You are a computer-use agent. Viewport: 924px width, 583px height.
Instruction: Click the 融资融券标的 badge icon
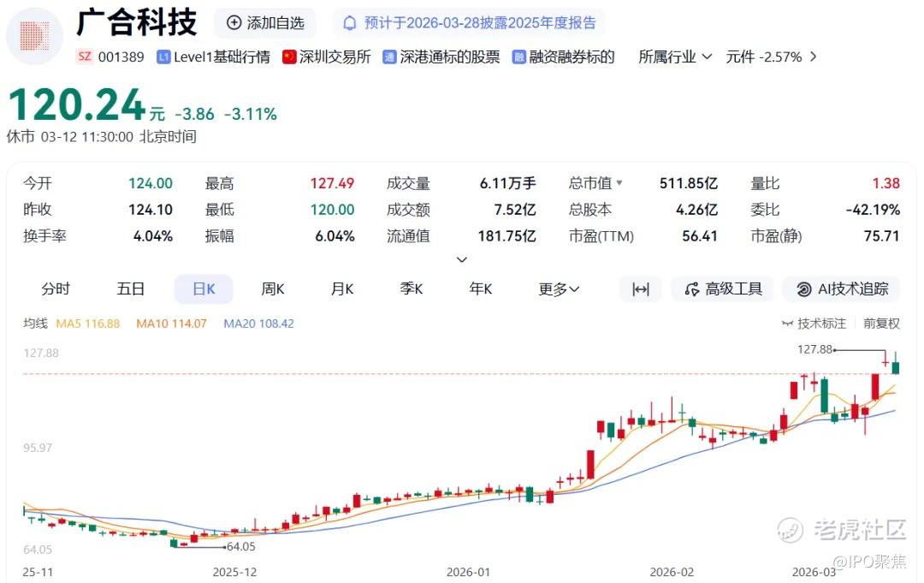518,57
